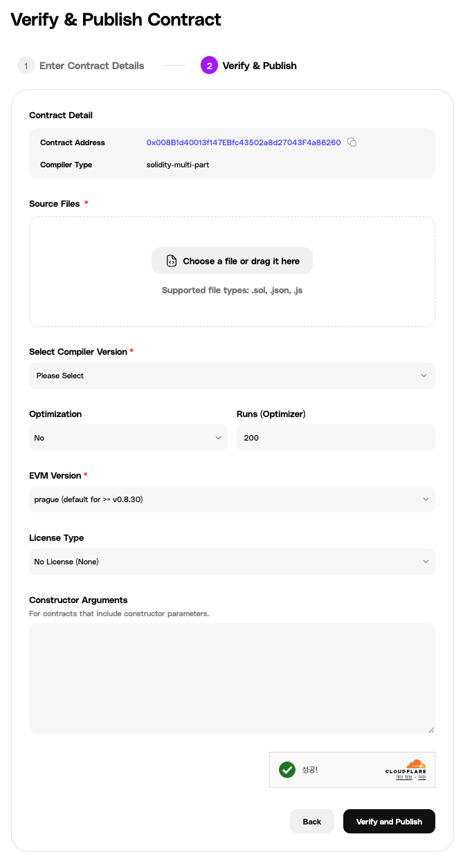Open the Select Compiler Version dropdown
472x868 pixels.
[x=232, y=376]
